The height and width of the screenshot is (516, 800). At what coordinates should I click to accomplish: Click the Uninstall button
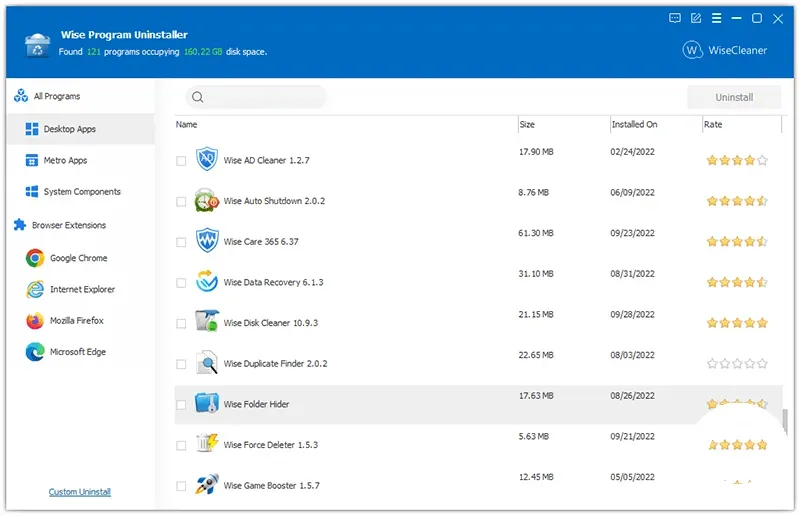point(734,97)
